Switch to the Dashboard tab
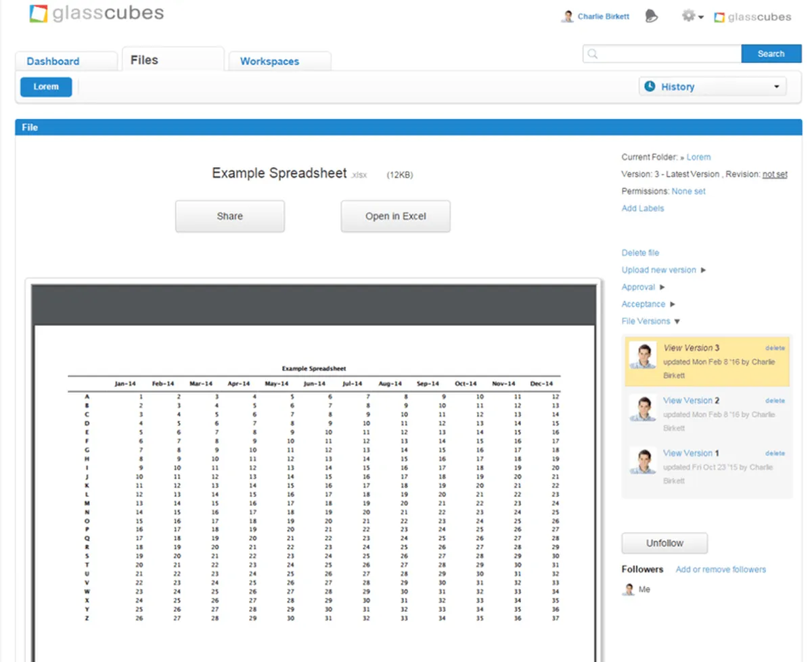Screen dimensions: 812x662 coord(53,61)
